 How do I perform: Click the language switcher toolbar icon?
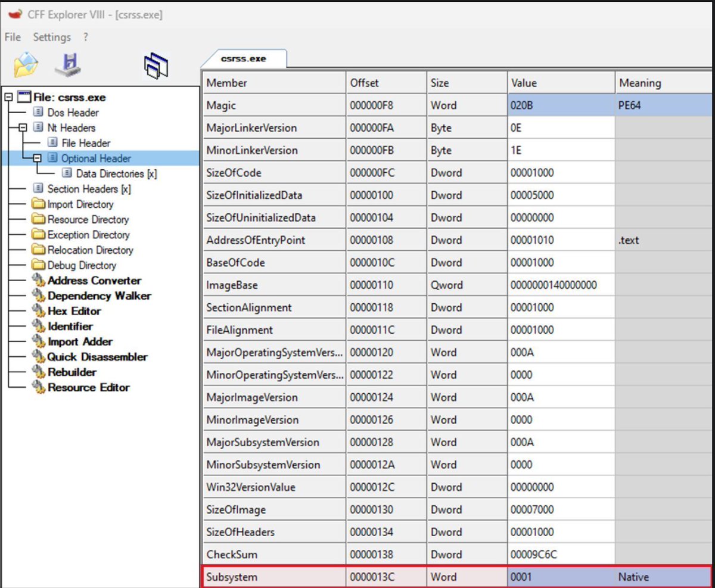[156, 64]
